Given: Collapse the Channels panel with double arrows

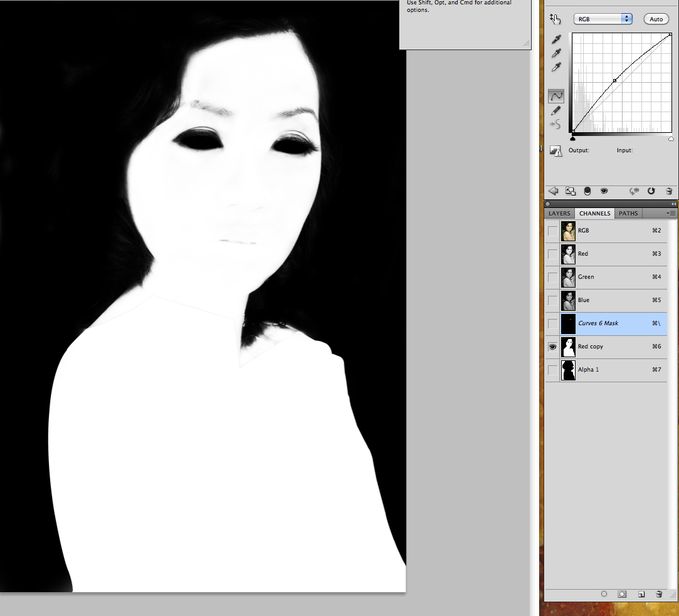Looking at the screenshot, I should pyautogui.click(x=673, y=204).
